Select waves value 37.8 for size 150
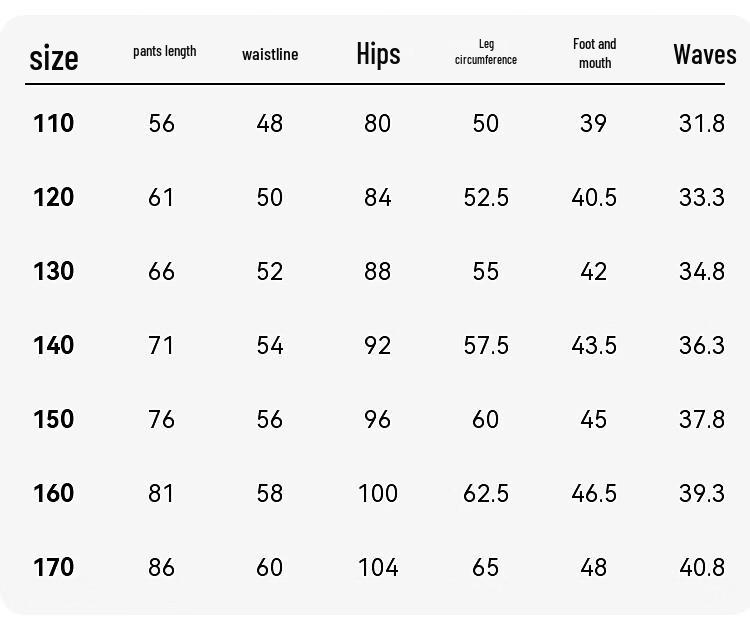 pos(702,419)
